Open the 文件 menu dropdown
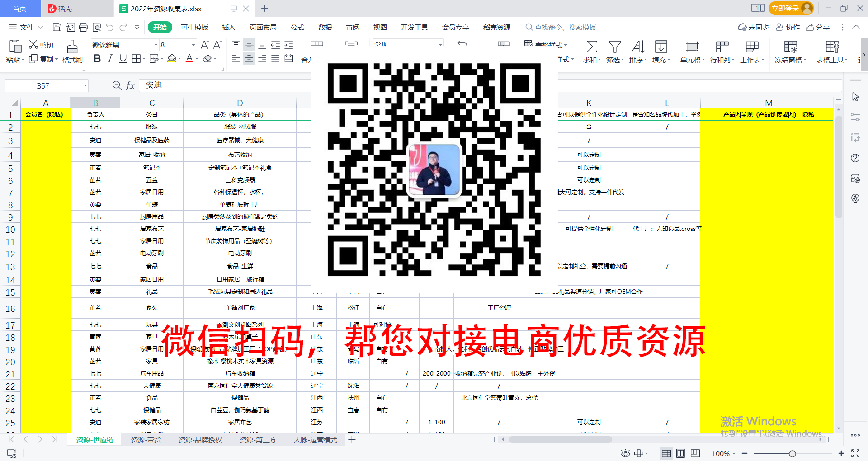 pyautogui.click(x=26, y=27)
